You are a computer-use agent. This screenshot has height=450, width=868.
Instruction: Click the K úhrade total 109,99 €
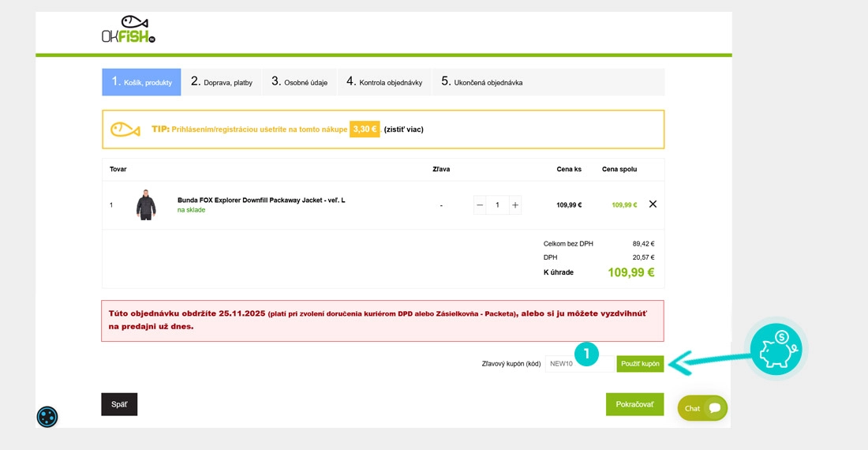tap(631, 272)
